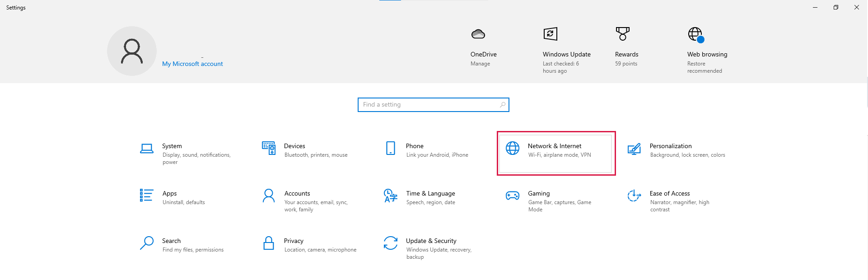868x280 pixels.
Task: Click the Personalization paintbrush icon
Action: (x=634, y=149)
